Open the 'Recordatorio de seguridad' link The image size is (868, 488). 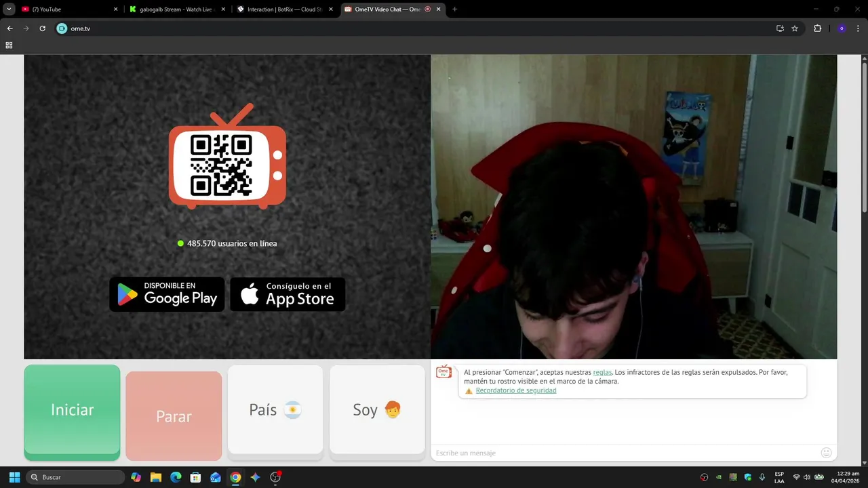click(516, 390)
